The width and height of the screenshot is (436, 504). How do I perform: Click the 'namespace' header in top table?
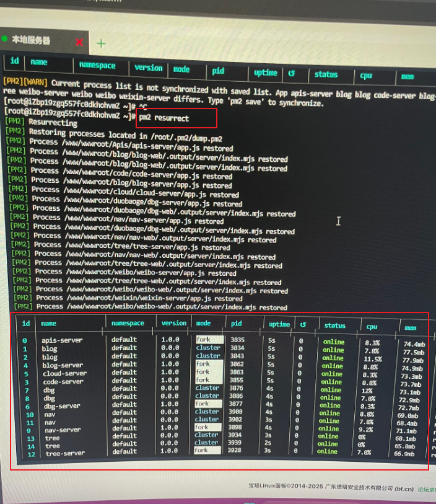coord(97,65)
